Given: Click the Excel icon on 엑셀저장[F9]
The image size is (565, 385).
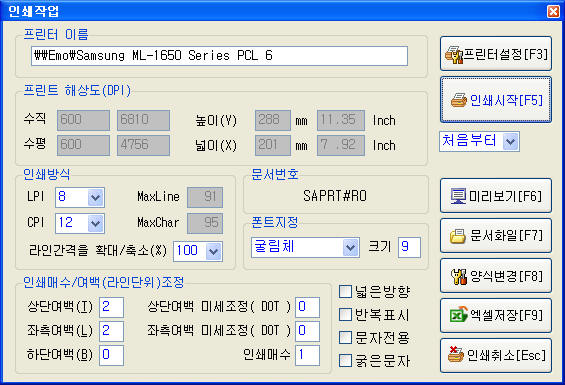Looking at the screenshot, I should 458,315.
